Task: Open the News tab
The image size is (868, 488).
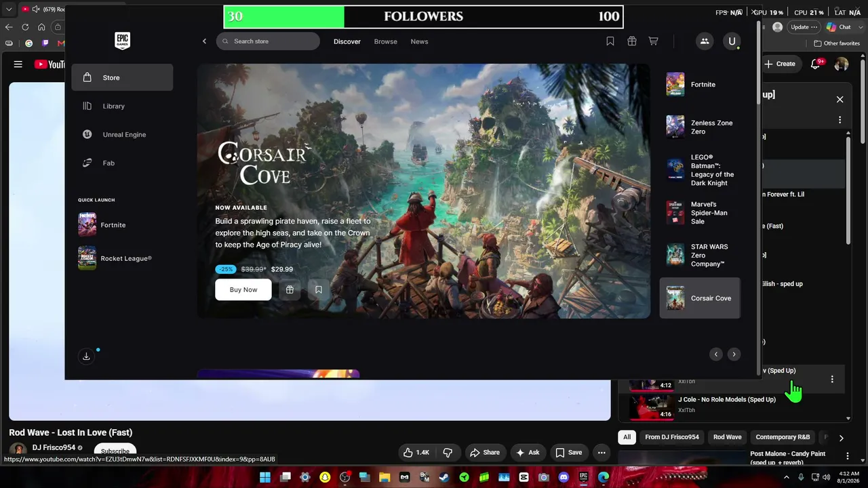Action: pyautogui.click(x=419, y=41)
